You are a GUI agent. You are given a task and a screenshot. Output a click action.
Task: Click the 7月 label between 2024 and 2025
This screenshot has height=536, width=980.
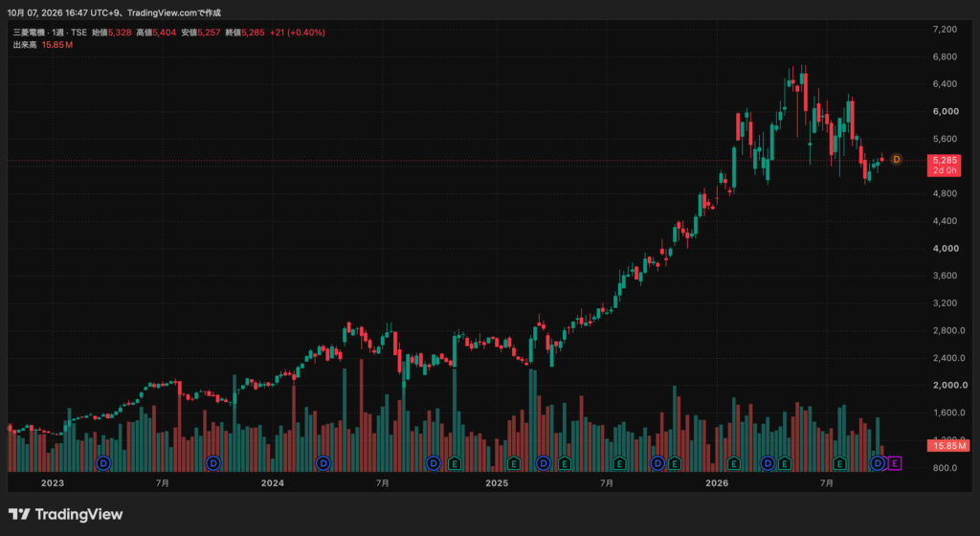pyautogui.click(x=383, y=483)
